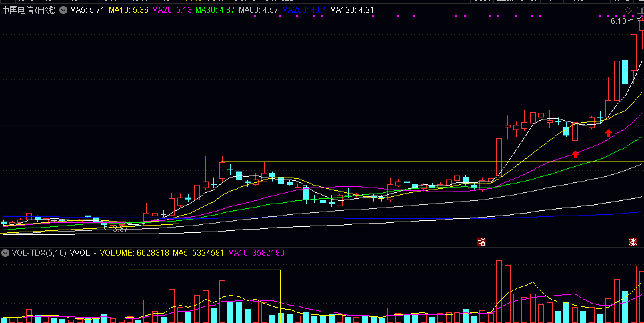The height and width of the screenshot is (323, 644).
Task: Click the diamond icon at the chart's top right
Action: (x=628, y=10)
